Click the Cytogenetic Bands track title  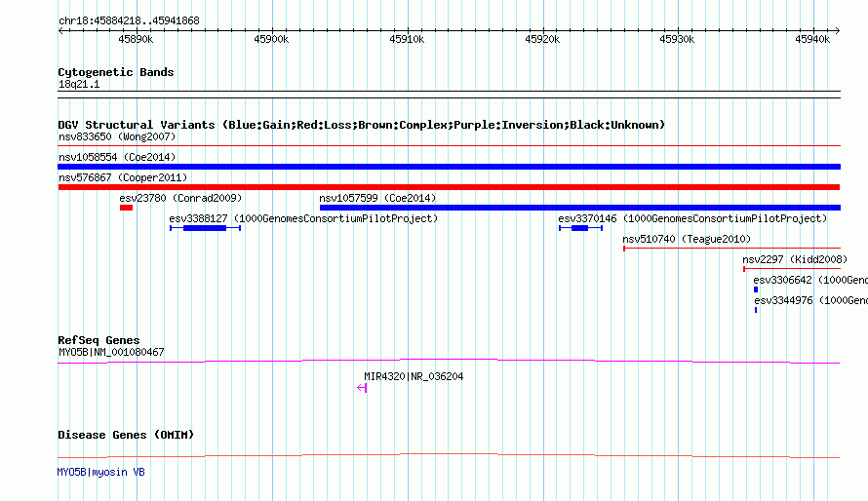[x=116, y=72]
